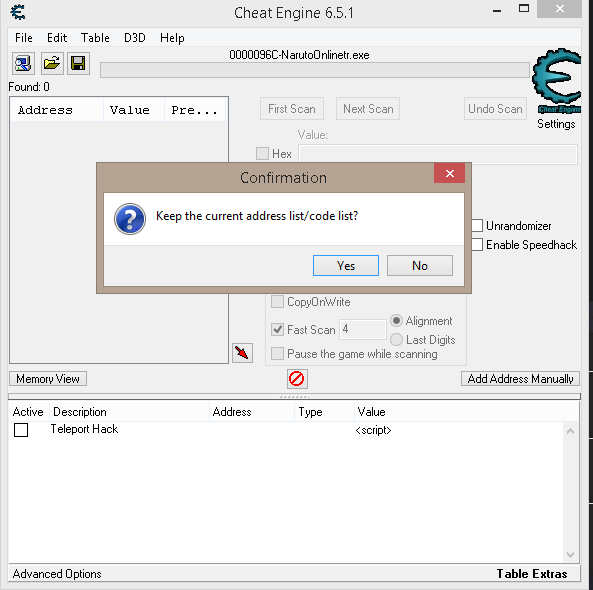Screen dimensions: 593x590
Task: Click the scan Value input field
Action: (438, 154)
